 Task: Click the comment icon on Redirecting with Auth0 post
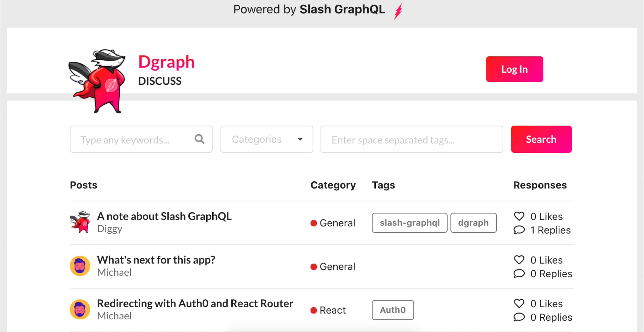(x=519, y=317)
